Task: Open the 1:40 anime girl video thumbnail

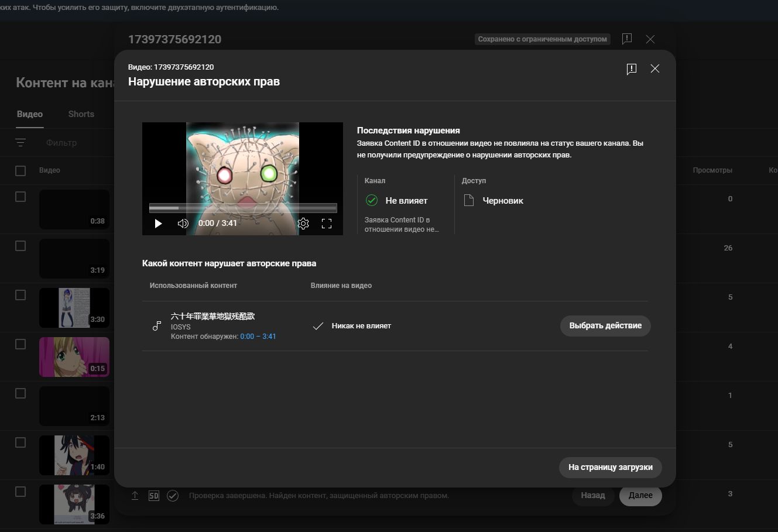Action: [x=74, y=455]
